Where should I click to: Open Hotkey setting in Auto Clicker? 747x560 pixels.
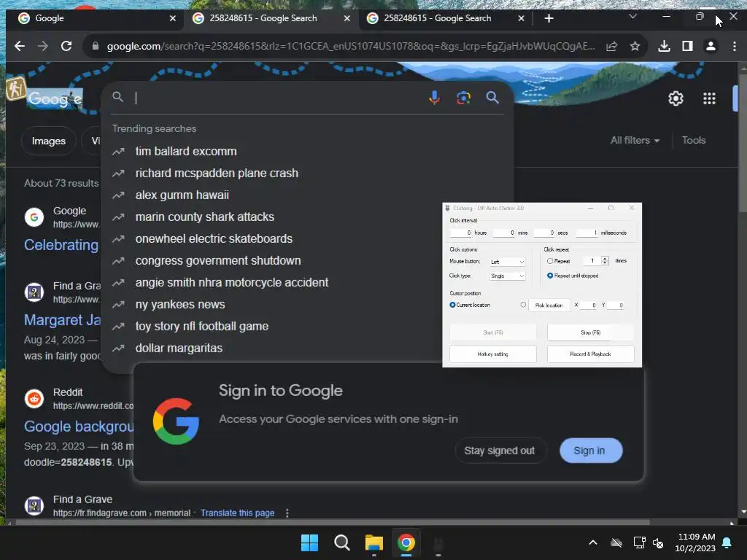[492, 354]
